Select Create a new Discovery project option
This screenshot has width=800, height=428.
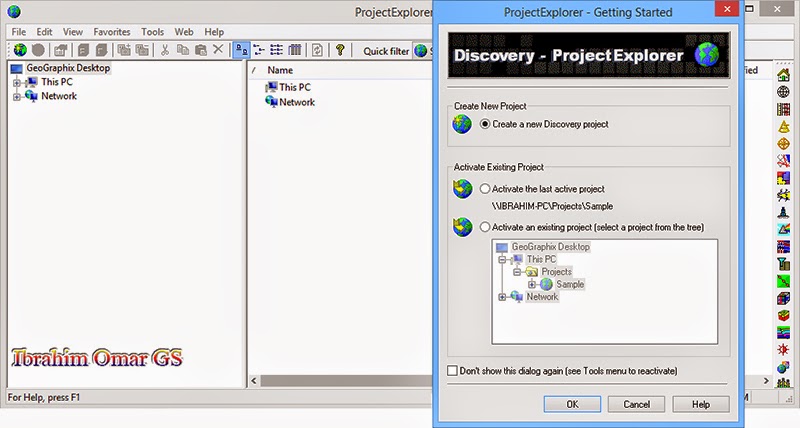pos(485,124)
